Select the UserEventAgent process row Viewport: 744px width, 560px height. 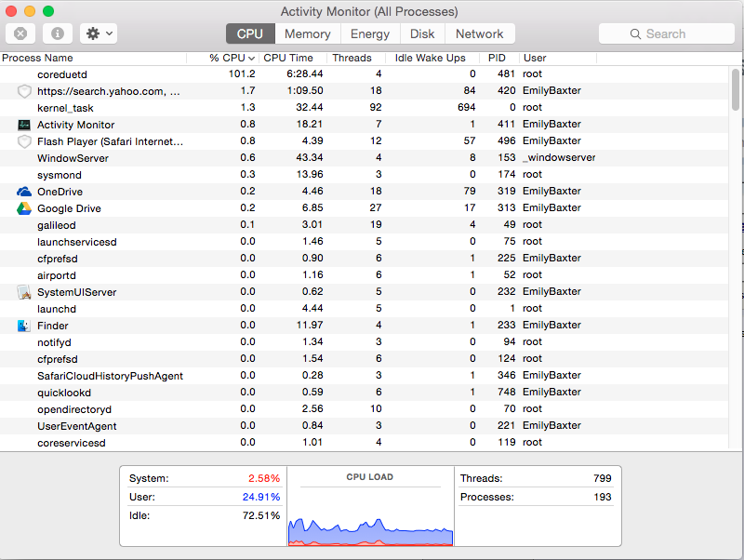point(364,426)
